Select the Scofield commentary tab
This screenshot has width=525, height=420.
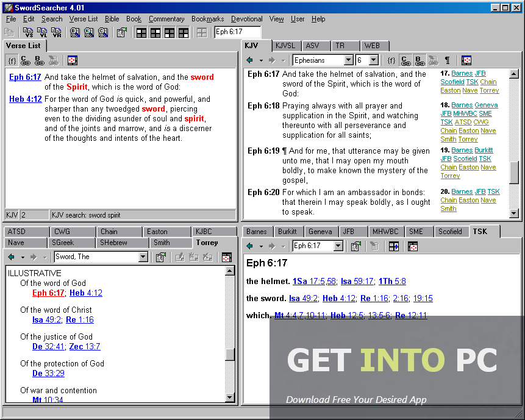451,232
